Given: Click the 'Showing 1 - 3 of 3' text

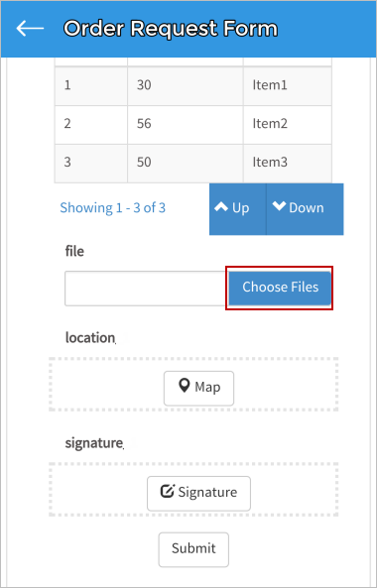Looking at the screenshot, I should [x=112, y=208].
